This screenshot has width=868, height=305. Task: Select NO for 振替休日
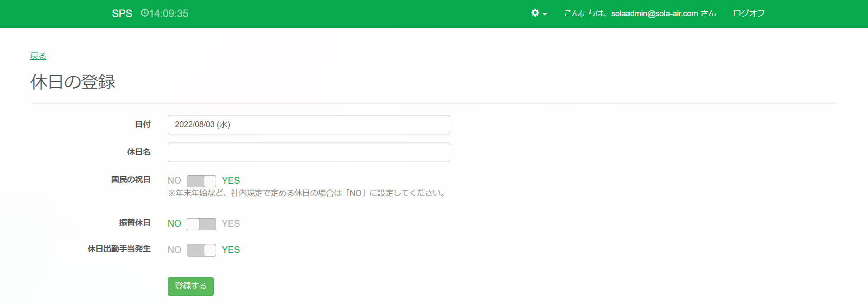click(x=175, y=224)
